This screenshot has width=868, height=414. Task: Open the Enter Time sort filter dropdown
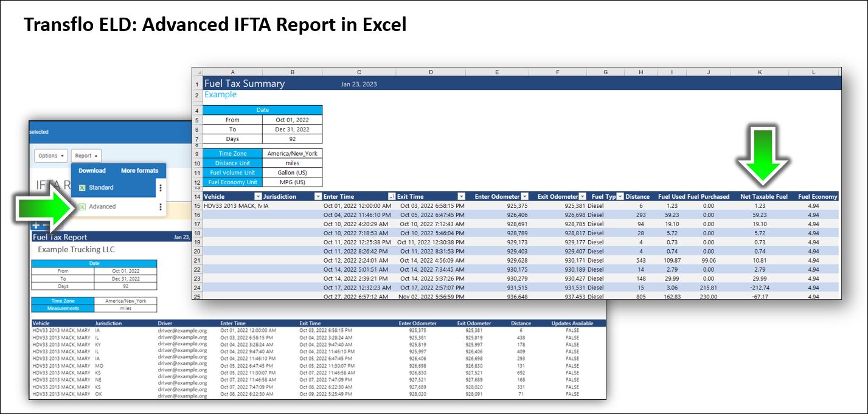(x=391, y=196)
